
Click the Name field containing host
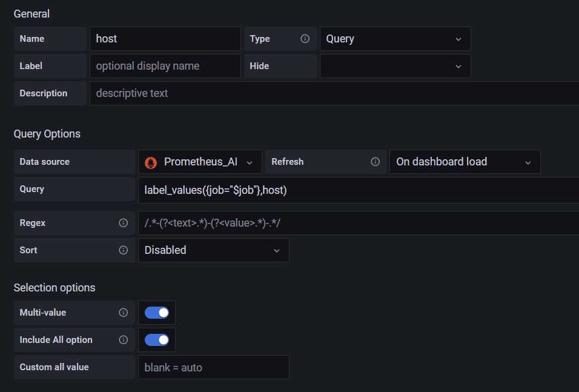point(165,38)
